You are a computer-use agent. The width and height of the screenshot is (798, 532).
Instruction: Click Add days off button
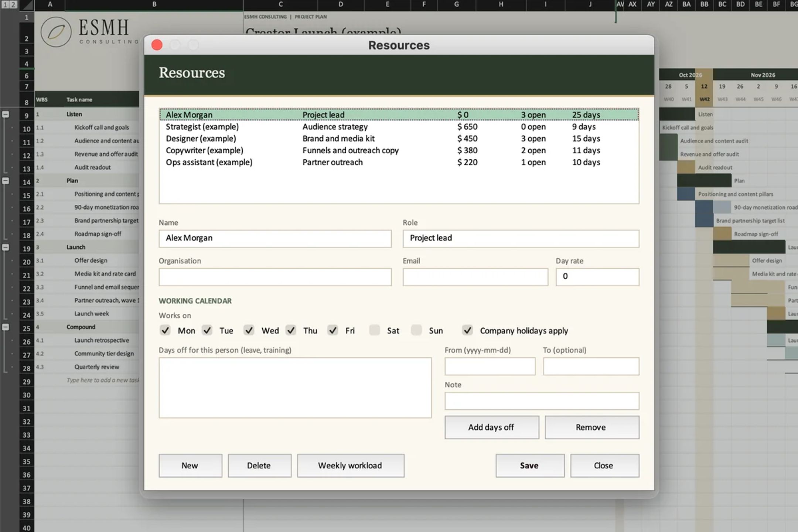492,427
